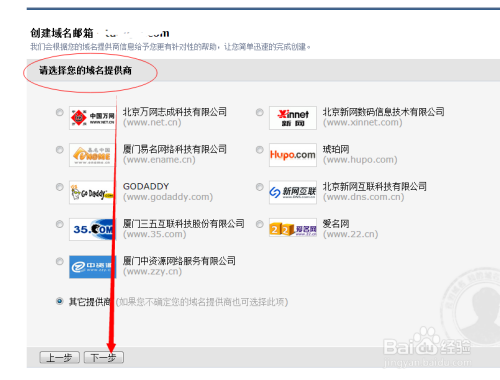Click the 中资源 logo
The image size is (500, 380).
(x=93, y=267)
